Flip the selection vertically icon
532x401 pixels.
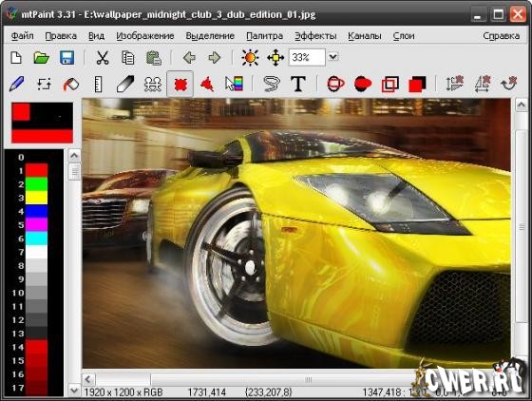click(x=455, y=84)
